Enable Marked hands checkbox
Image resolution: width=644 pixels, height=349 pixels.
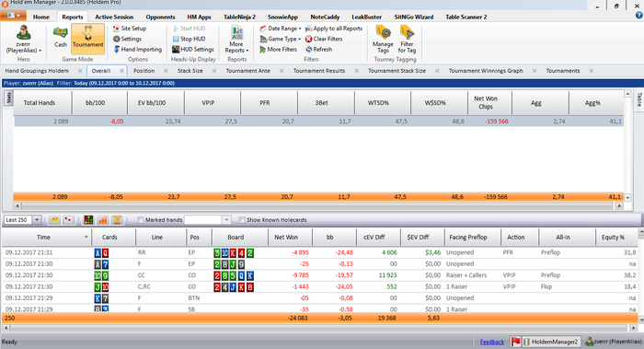(141, 220)
